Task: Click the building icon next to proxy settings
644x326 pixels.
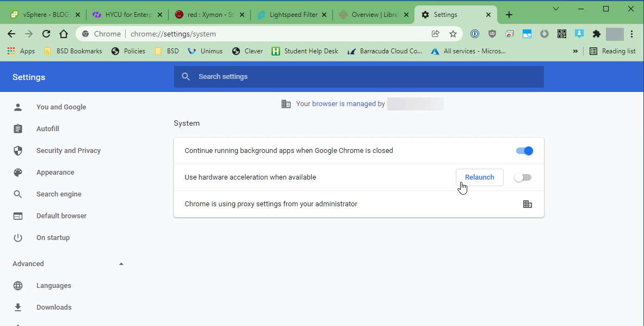Action: click(x=527, y=204)
